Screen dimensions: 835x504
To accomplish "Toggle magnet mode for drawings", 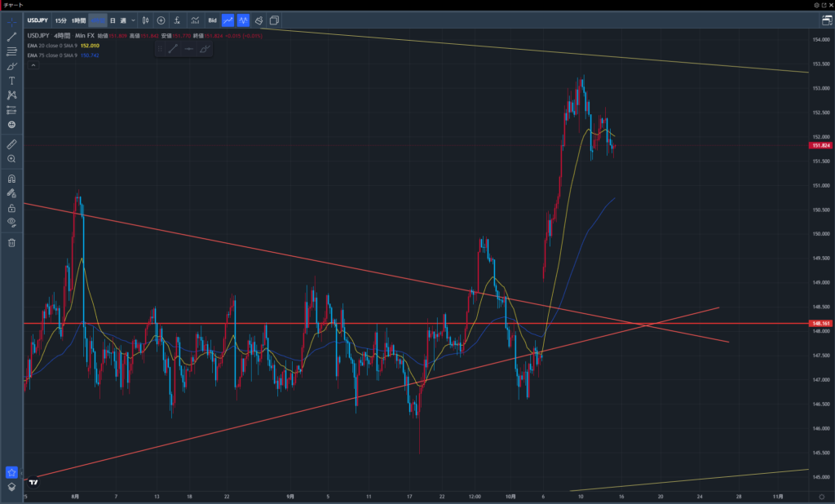I will point(11,179).
